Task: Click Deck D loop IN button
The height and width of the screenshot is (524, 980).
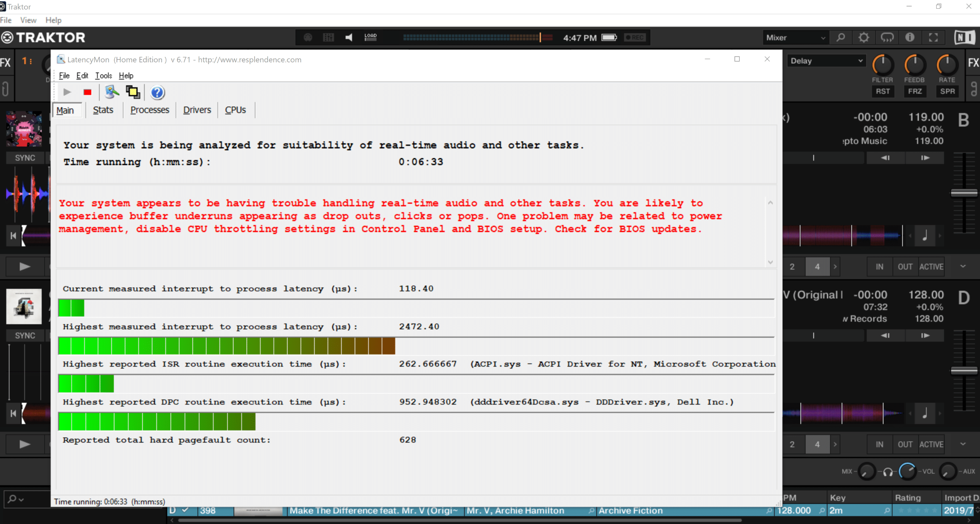Action: point(880,444)
